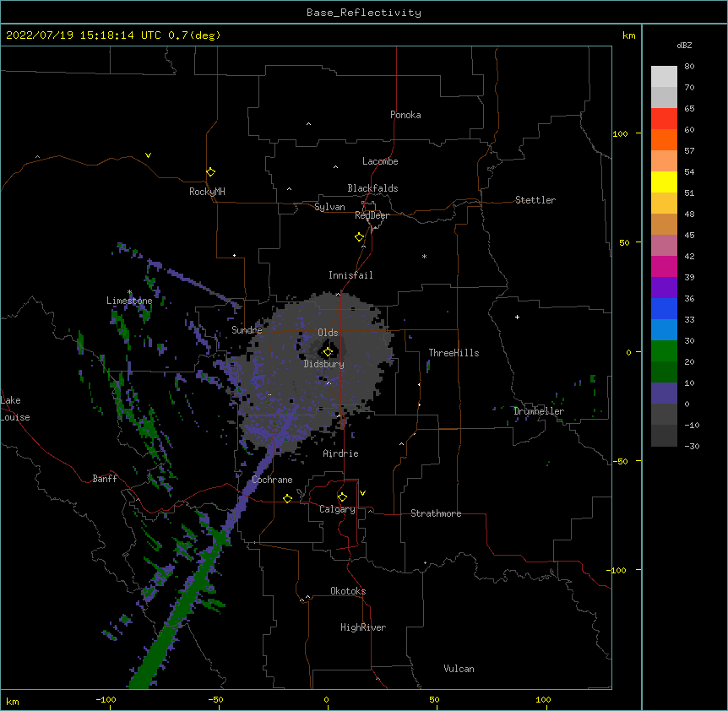Click the light gray 80-70 dBZ swatch
Viewport: 728px width, 711px height.
664,77
